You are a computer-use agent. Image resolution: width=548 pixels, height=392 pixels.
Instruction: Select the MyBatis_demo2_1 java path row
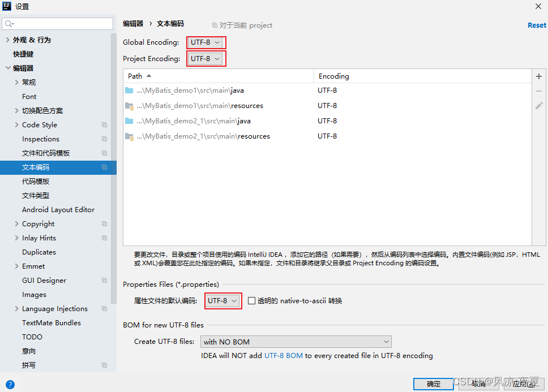click(x=327, y=121)
